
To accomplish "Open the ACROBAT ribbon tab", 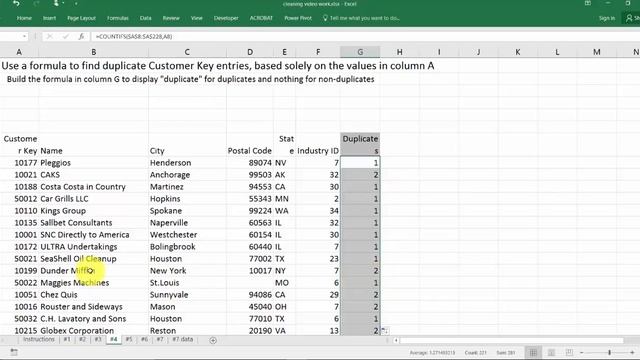I will click(x=261, y=18).
